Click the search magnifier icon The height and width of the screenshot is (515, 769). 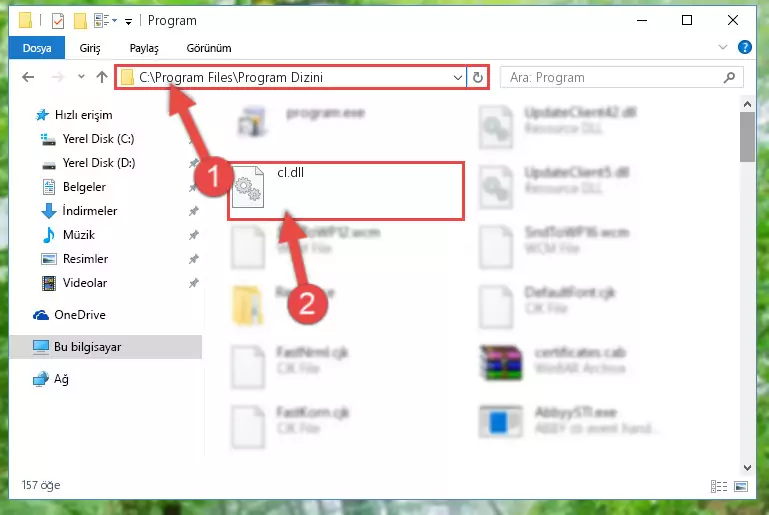(x=729, y=77)
